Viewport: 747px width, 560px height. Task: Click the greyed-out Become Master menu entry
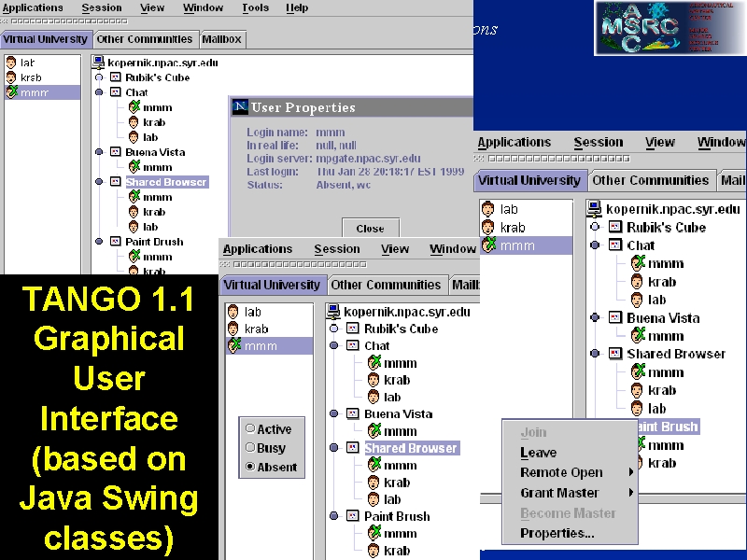pyautogui.click(x=568, y=513)
